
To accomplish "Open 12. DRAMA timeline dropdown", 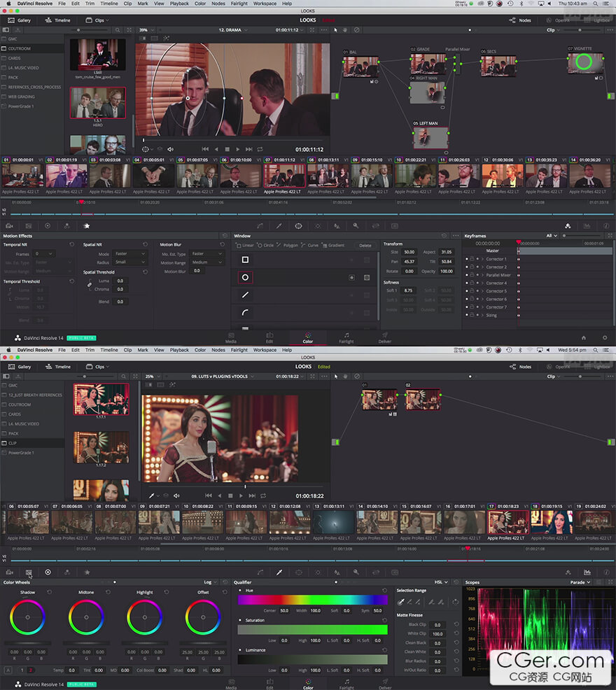I will pos(233,30).
